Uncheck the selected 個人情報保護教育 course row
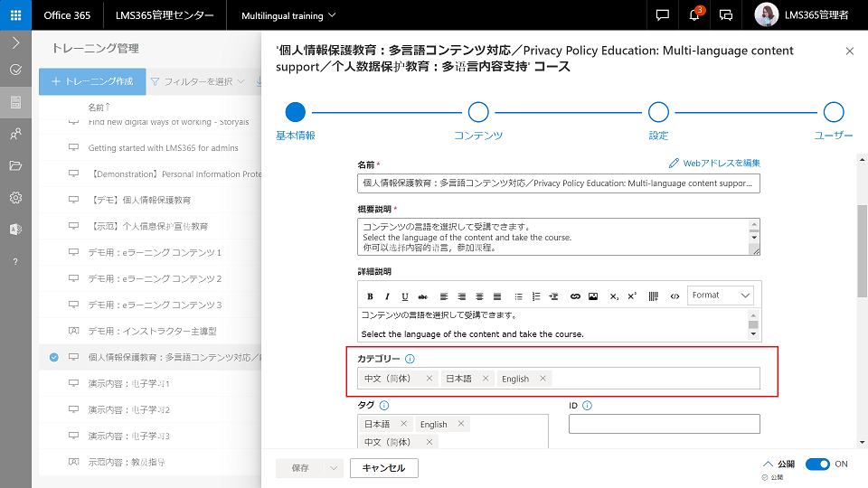868x488 pixels. (53, 357)
